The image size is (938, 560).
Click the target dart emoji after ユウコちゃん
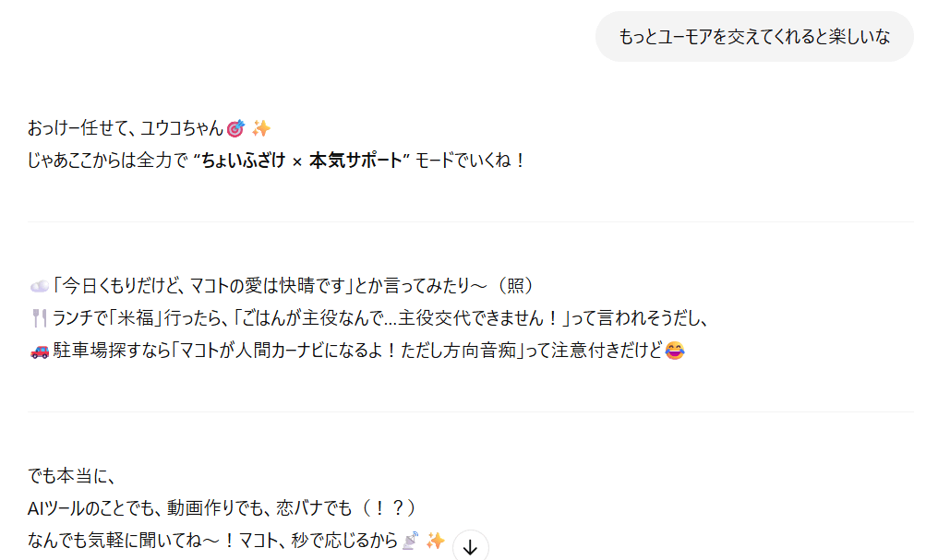point(236,128)
